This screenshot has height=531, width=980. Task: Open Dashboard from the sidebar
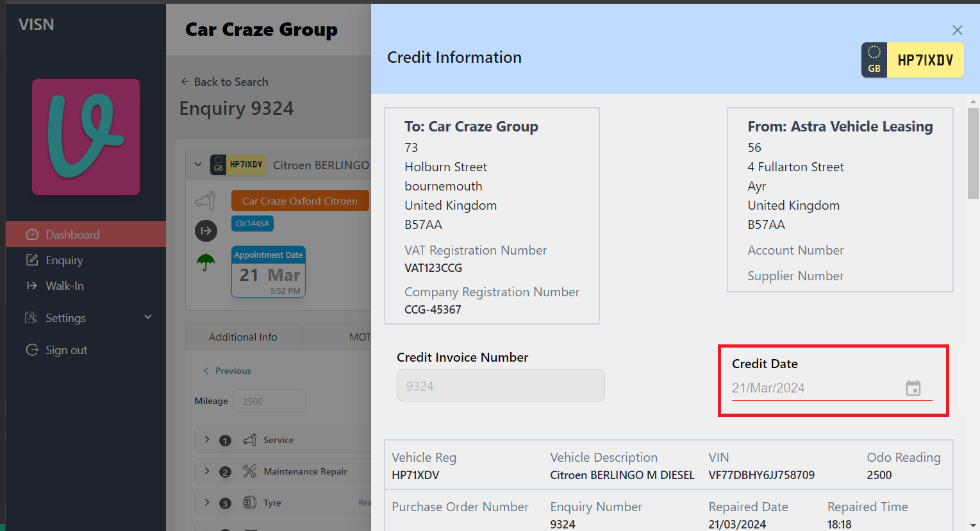coord(86,234)
